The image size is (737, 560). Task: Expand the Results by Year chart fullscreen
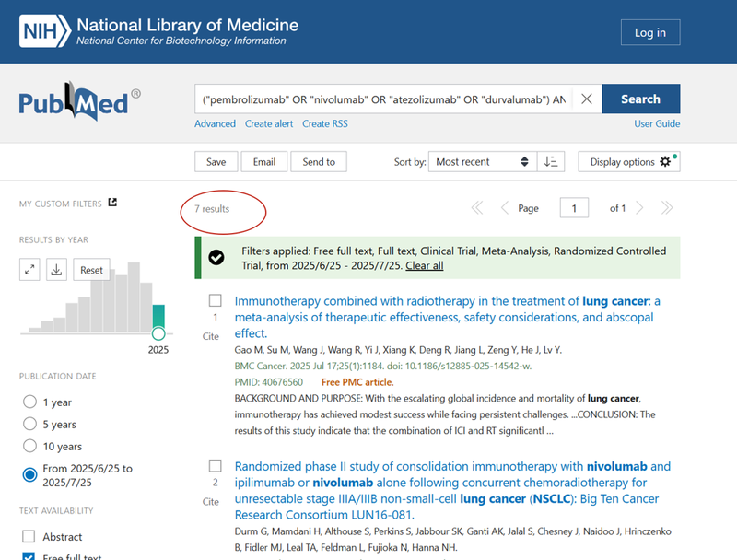[x=29, y=269]
